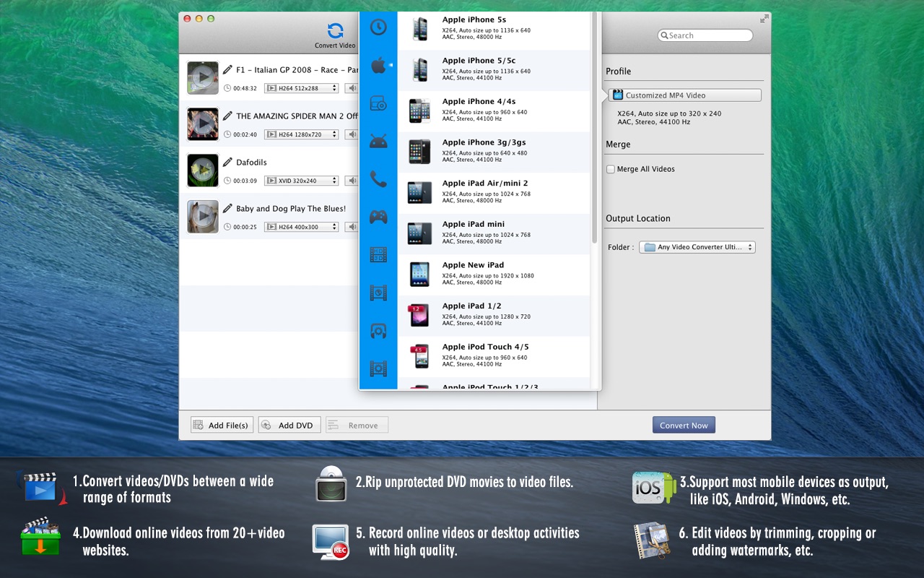The height and width of the screenshot is (578, 924).
Task: Expand the XVID 320x240 format dropdown
Action: 301,181
